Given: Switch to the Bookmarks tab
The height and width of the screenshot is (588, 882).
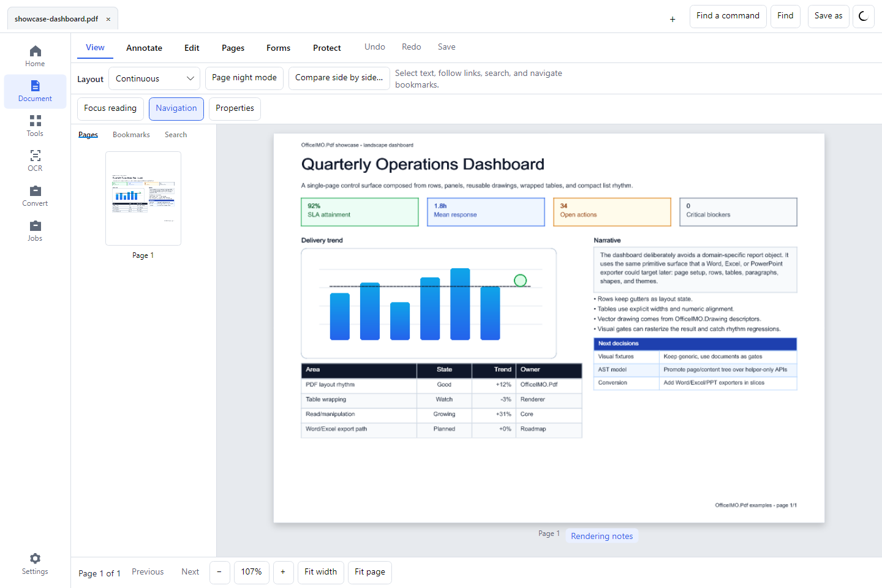Looking at the screenshot, I should pyautogui.click(x=131, y=135).
